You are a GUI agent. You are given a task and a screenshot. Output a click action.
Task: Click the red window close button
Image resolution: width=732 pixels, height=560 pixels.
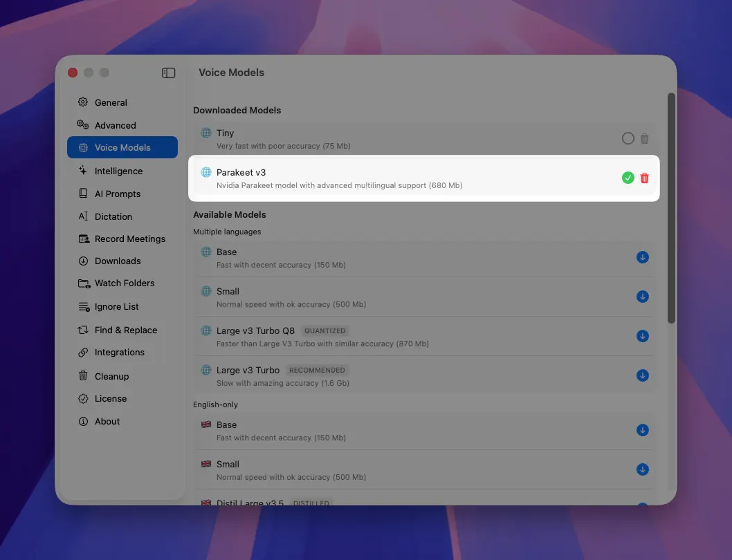(x=73, y=73)
